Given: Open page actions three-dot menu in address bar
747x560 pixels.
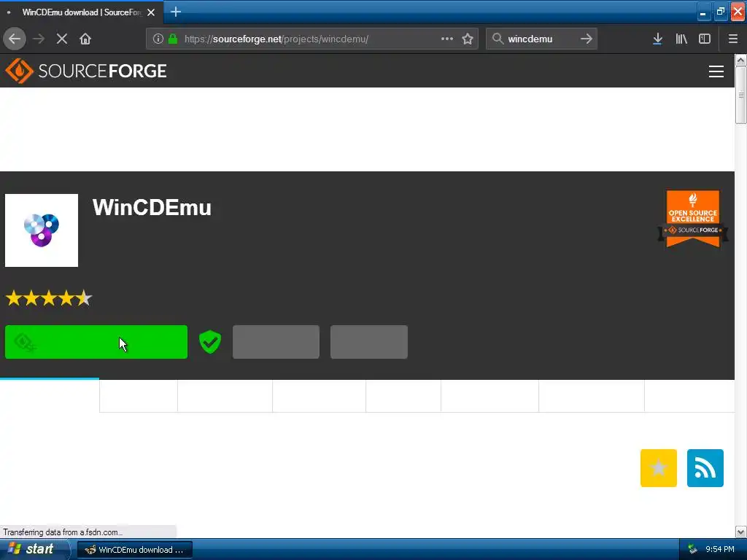Looking at the screenshot, I should [447, 39].
